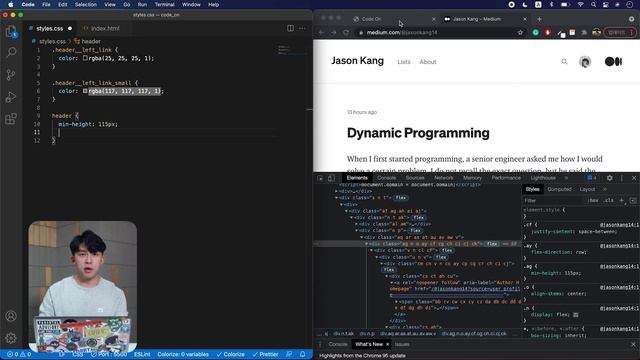Open the Dynamic Programming article title
This screenshot has width=640, height=360.
pyautogui.click(x=418, y=133)
